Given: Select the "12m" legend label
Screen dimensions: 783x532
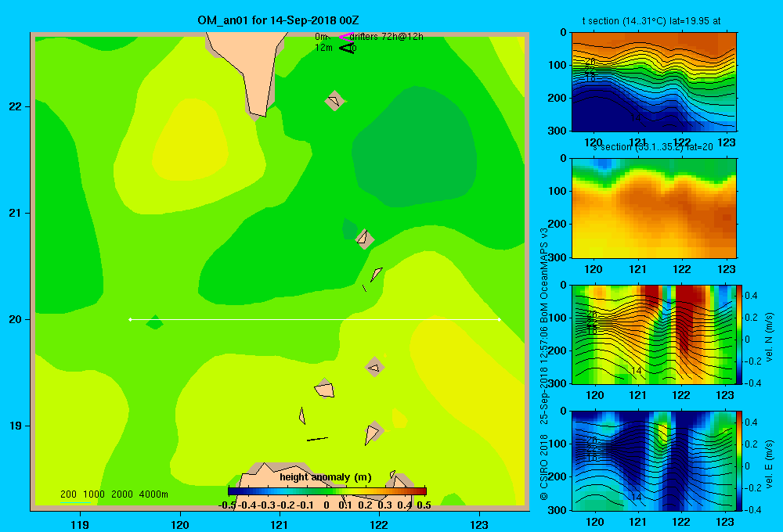Looking at the screenshot, I should tap(323, 48).
